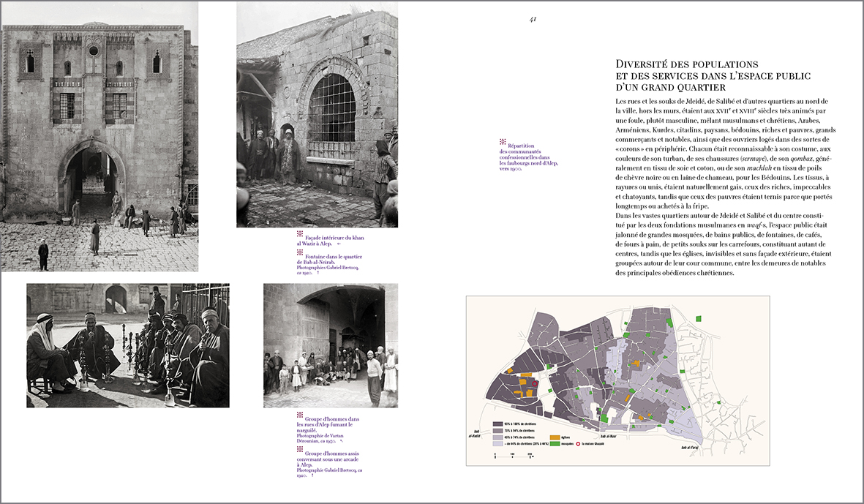Open the photo of men under an arcade

pyautogui.click(x=330, y=345)
